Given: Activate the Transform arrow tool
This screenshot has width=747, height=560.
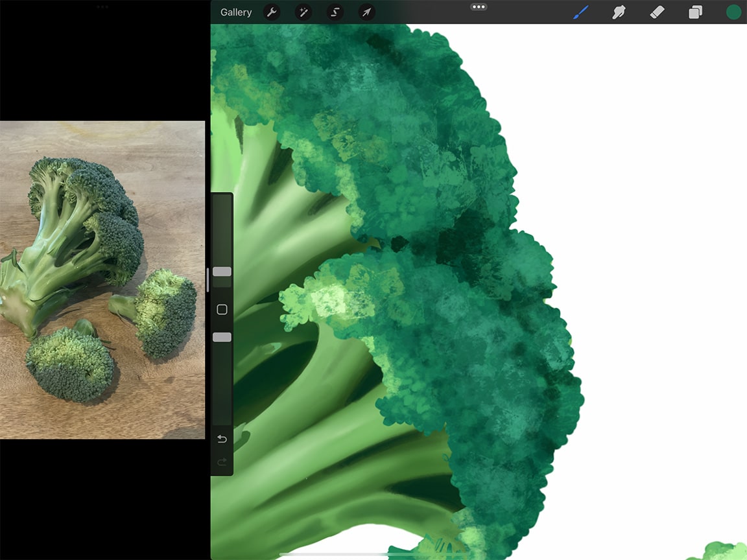Looking at the screenshot, I should pyautogui.click(x=366, y=12).
